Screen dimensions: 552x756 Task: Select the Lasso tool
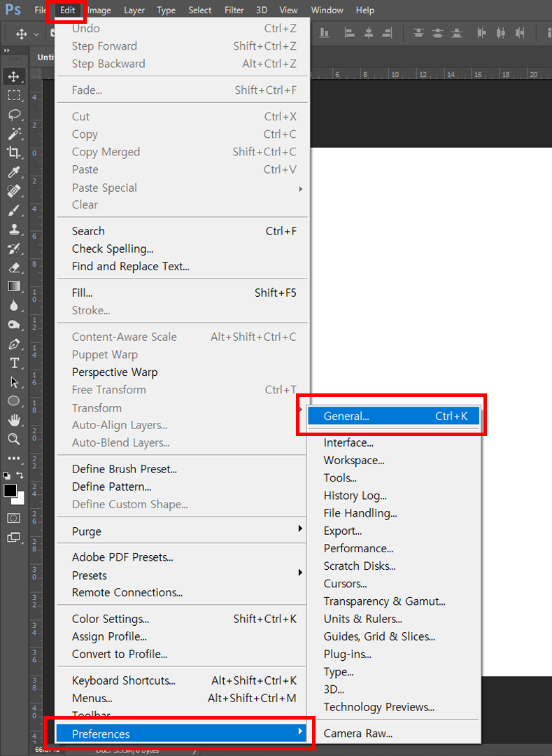(x=13, y=115)
